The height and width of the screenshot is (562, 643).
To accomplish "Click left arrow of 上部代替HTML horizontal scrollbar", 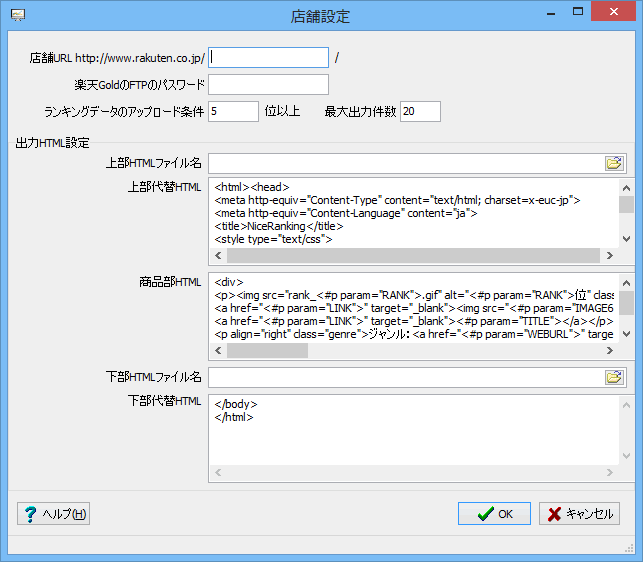I will coord(217,255).
